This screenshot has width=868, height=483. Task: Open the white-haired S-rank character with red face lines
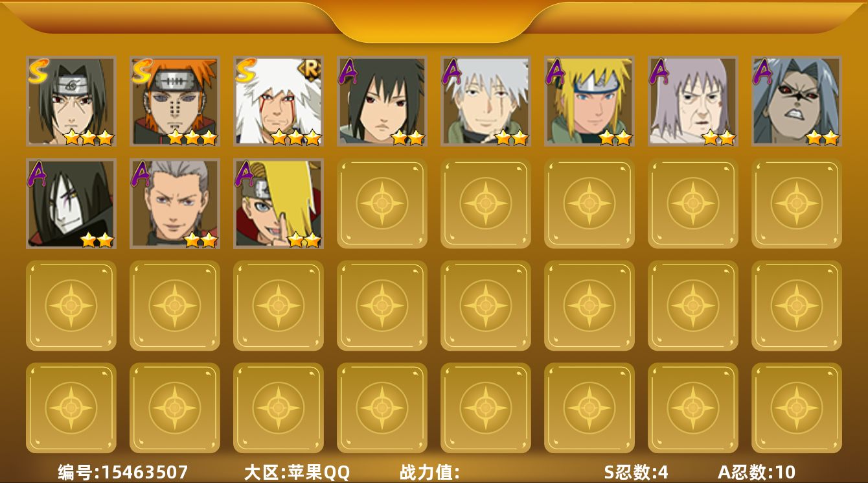point(279,101)
